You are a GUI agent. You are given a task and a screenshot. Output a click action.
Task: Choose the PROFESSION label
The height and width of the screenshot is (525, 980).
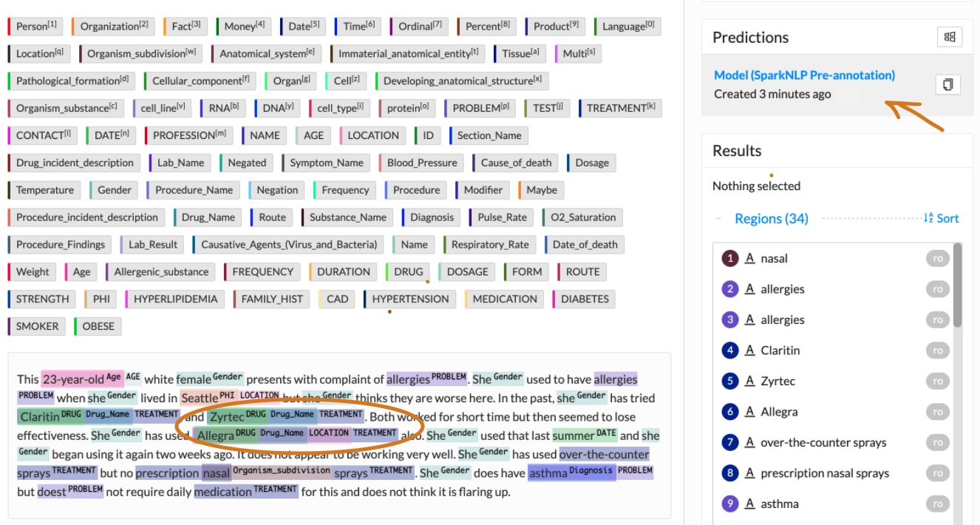tap(189, 135)
